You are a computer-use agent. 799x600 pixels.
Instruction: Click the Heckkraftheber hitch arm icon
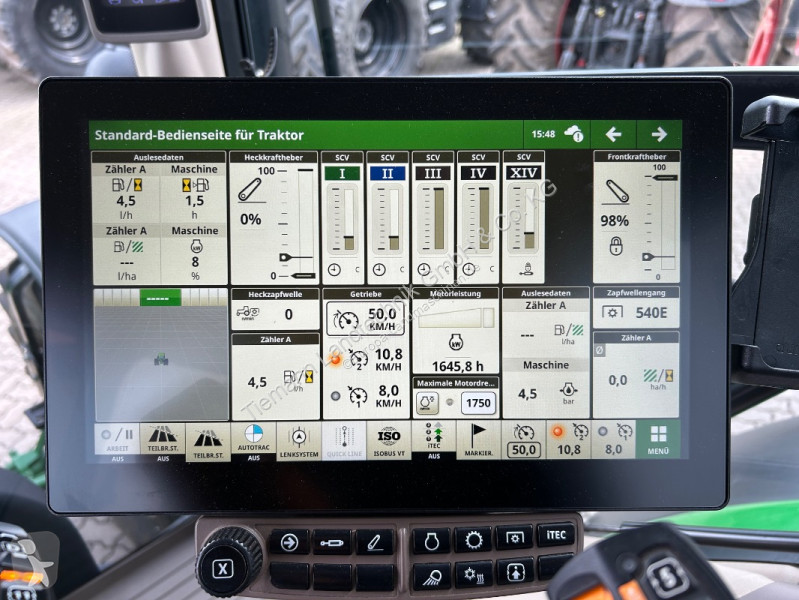pyautogui.click(x=250, y=190)
